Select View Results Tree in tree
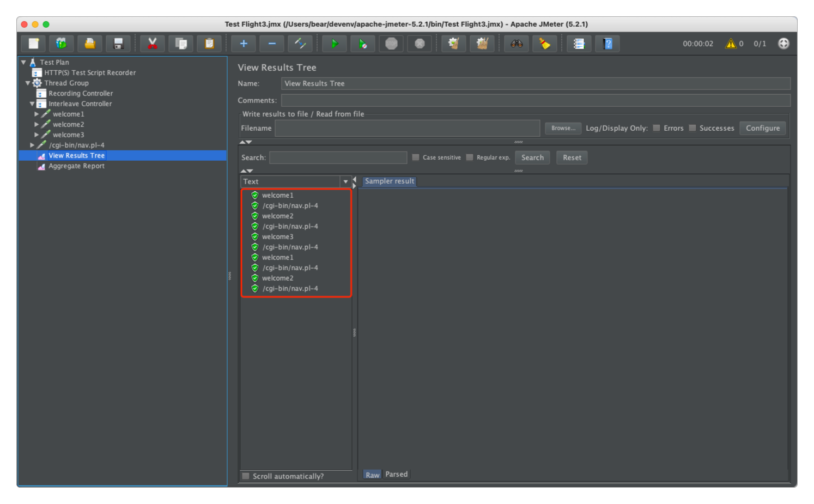 coord(76,155)
